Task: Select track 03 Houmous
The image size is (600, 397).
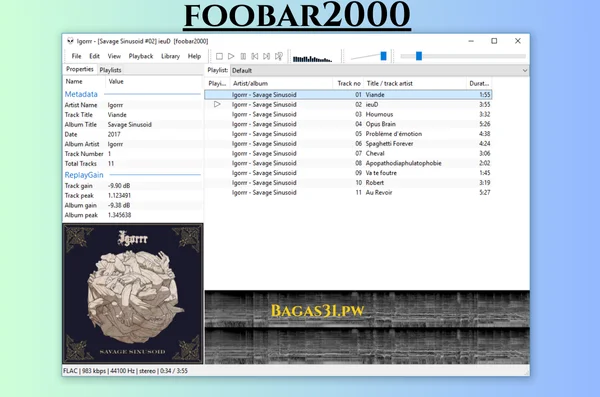Action: point(348,114)
